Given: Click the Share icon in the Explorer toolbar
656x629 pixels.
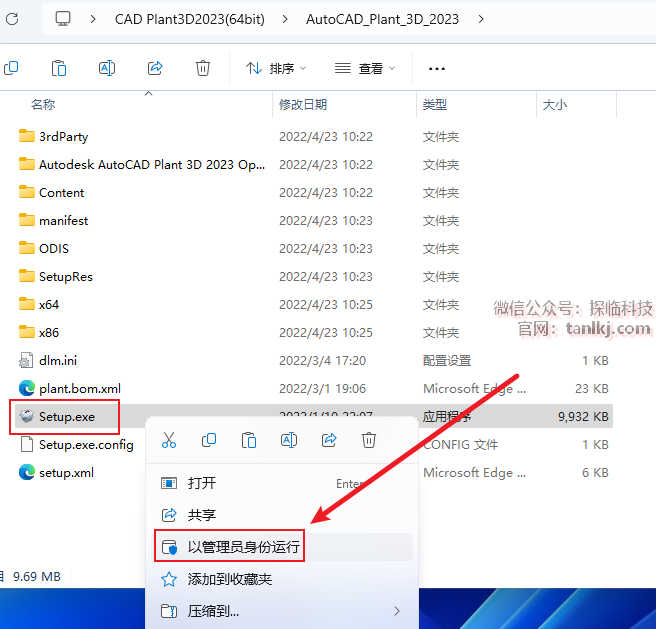Looking at the screenshot, I should point(155,68).
